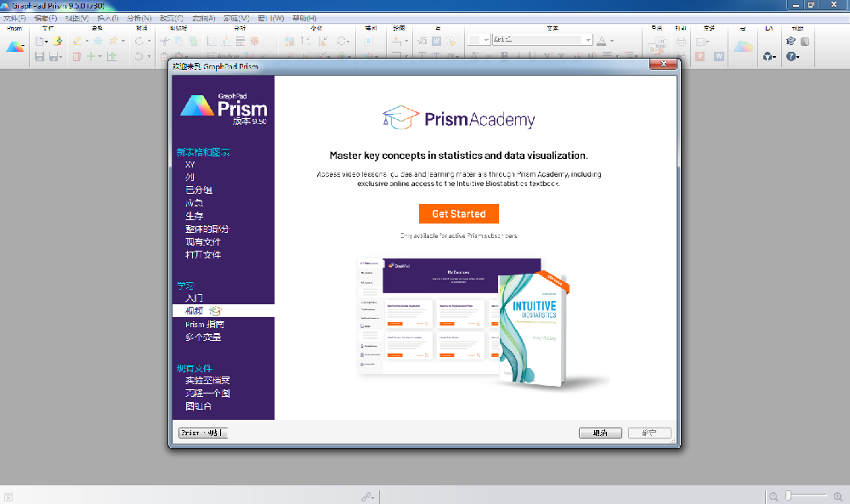Click the redo curved arrow icon
The width and height of the screenshot is (850, 504).
[139, 41]
